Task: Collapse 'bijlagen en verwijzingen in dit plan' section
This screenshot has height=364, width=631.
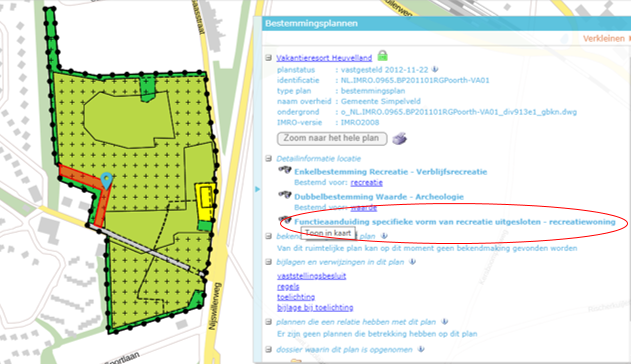Action: (x=268, y=262)
